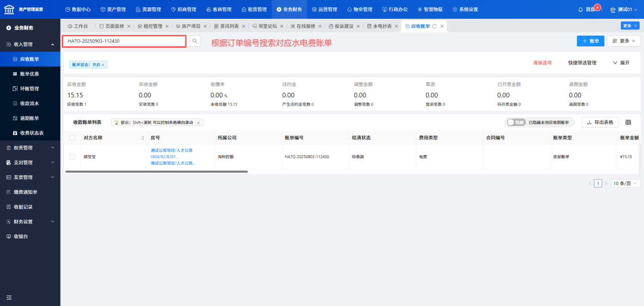Open 收据记录 in the sidebar

pos(30,207)
